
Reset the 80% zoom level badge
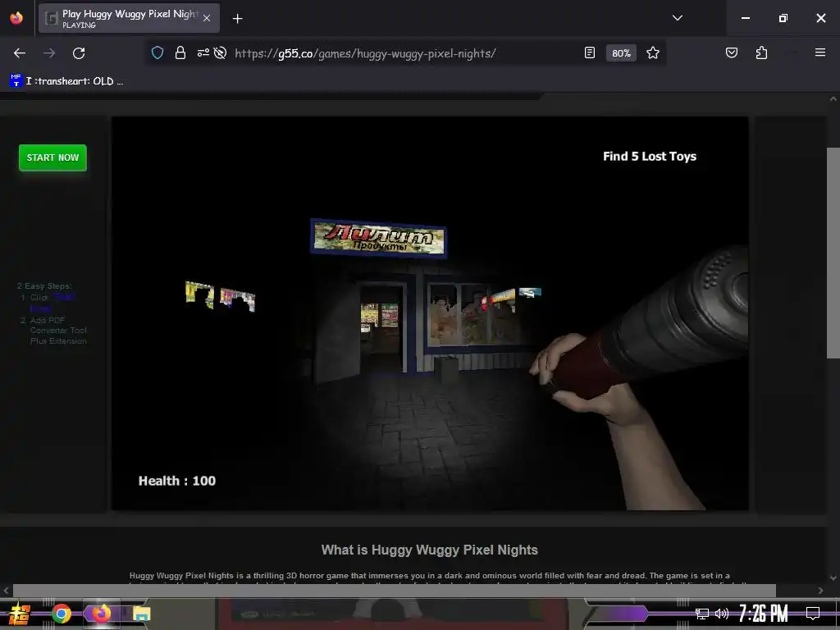[621, 53]
